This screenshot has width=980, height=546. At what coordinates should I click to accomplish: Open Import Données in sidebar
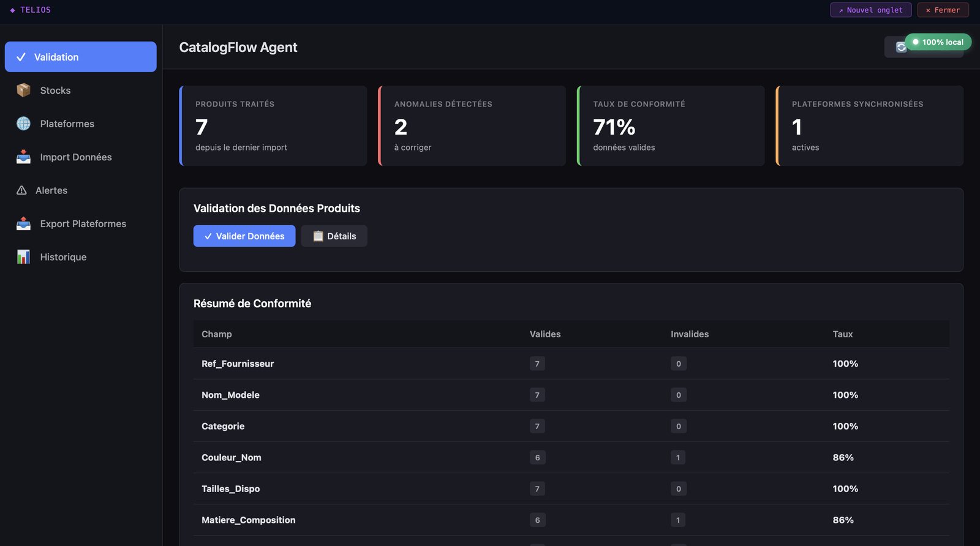tap(81, 157)
